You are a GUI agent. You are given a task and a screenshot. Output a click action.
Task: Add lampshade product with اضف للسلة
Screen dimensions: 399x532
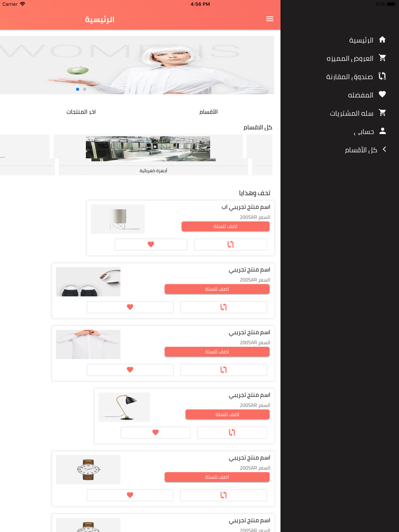[x=225, y=226]
